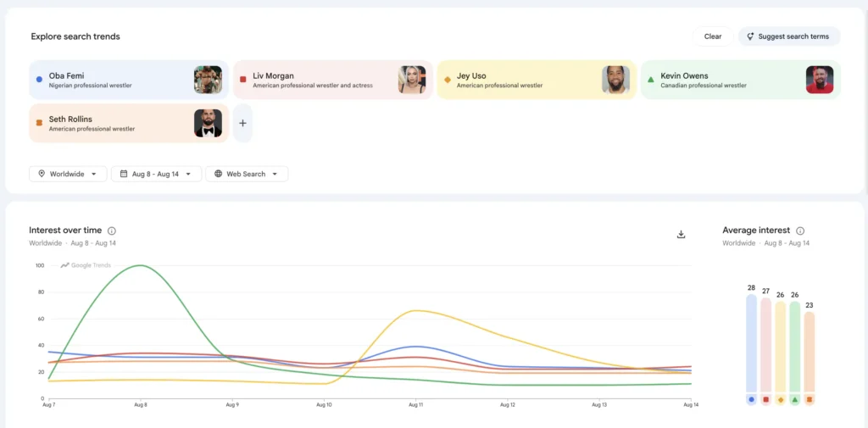Click the orange average interest bar labeled 23

[x=810, y=352]
